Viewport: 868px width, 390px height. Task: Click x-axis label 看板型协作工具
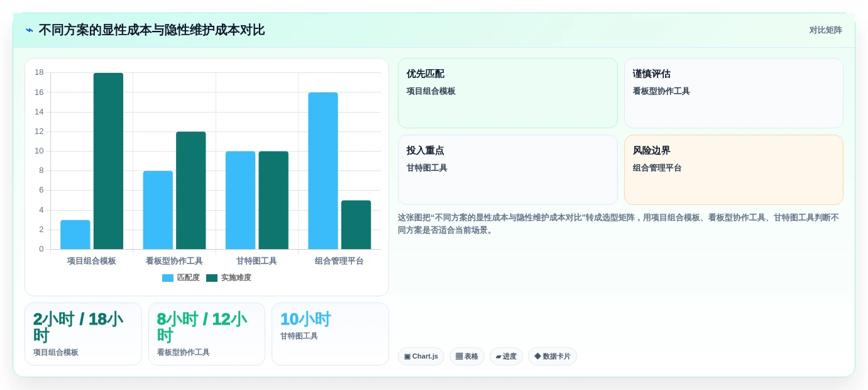[174, 261]
